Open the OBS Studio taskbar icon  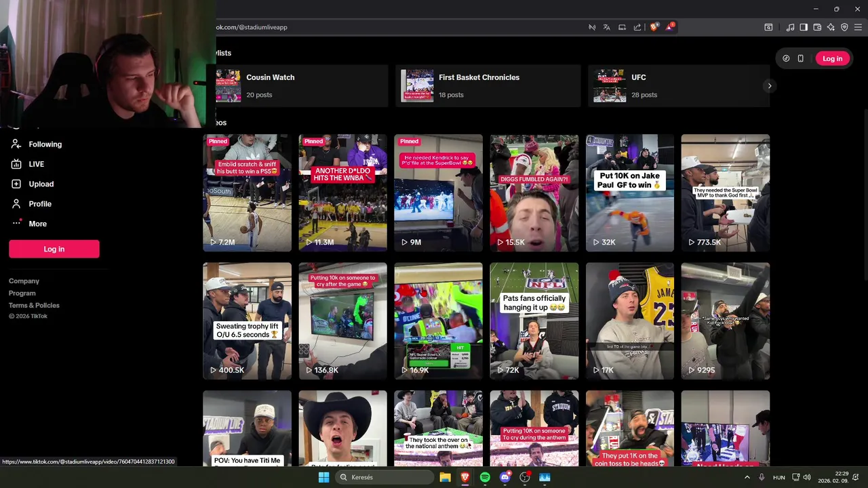pos(525,477)
